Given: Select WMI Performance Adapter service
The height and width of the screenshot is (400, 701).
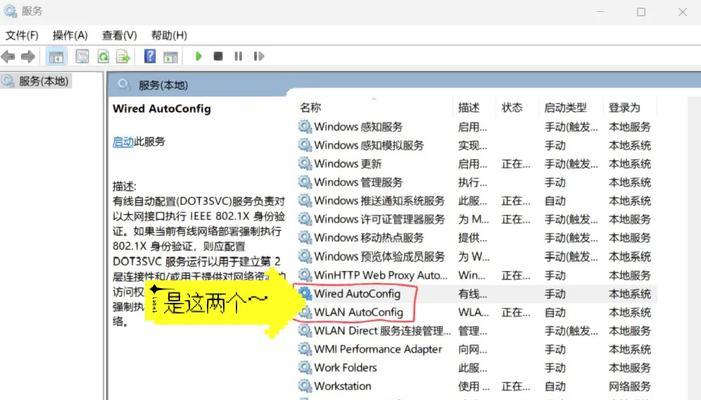Looking at the screenshot, I should (x=475, y=349).
